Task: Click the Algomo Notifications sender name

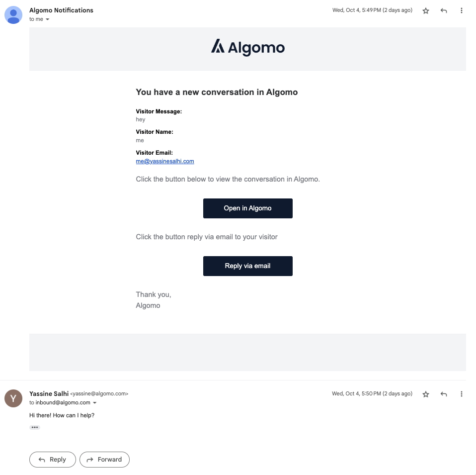Action: point(61,10)
